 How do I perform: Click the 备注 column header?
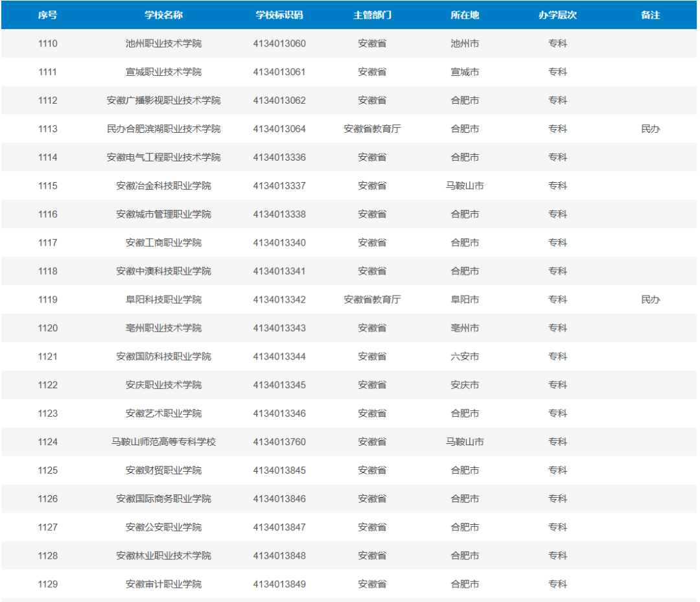pyautogui.click(x=651, y=15)
